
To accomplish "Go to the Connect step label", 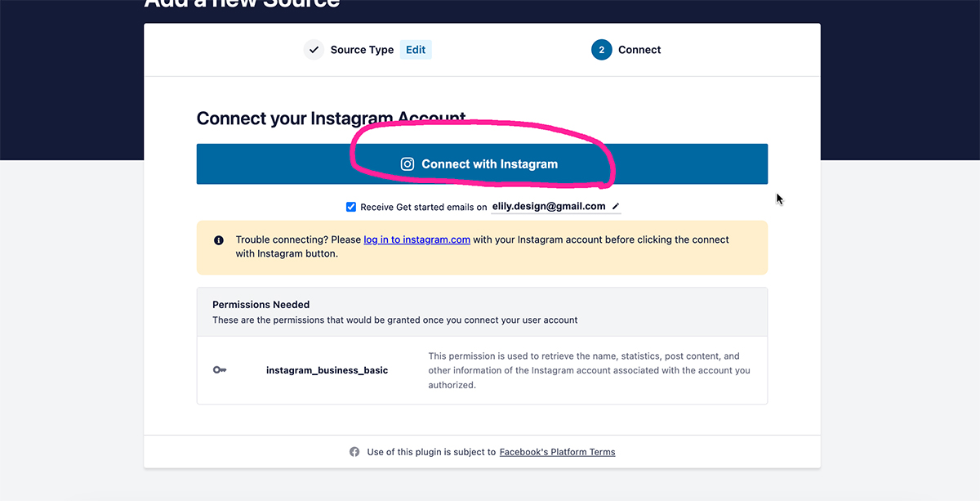I will click(639, 50).
